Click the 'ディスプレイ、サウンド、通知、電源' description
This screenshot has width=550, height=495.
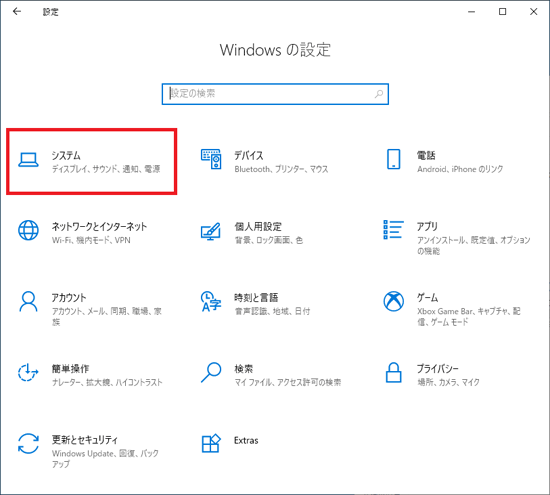click(106, 169)
